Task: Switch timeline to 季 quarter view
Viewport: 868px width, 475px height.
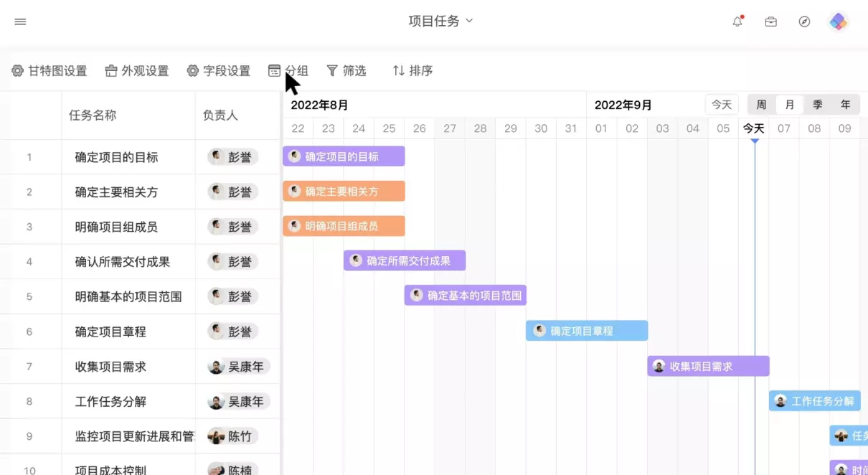Action: (x=817, y=105)
